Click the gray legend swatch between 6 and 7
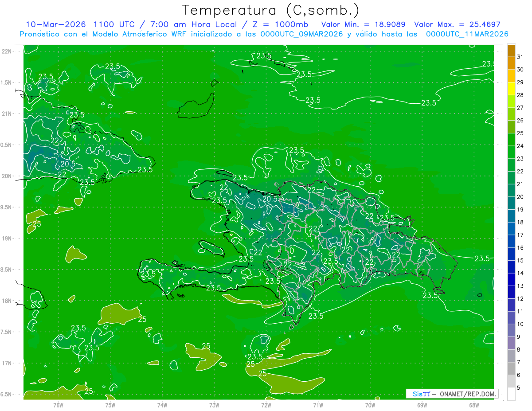 (511, 369)
